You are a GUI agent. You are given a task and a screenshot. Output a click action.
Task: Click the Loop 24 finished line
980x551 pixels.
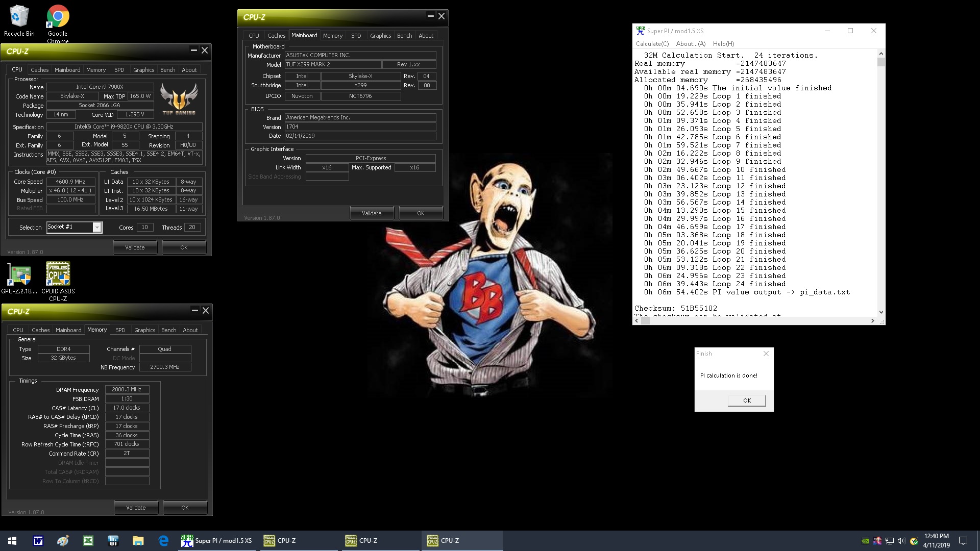(715, 284)
